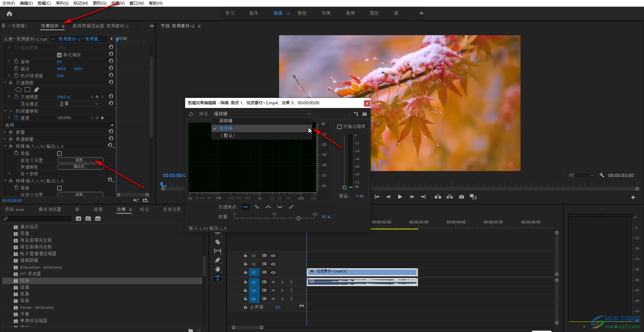644x332 pixels.
Task: Toggle the 不透明度 opacity stopwatch animation
Action: pyautogui.click(x=16, y=97)
